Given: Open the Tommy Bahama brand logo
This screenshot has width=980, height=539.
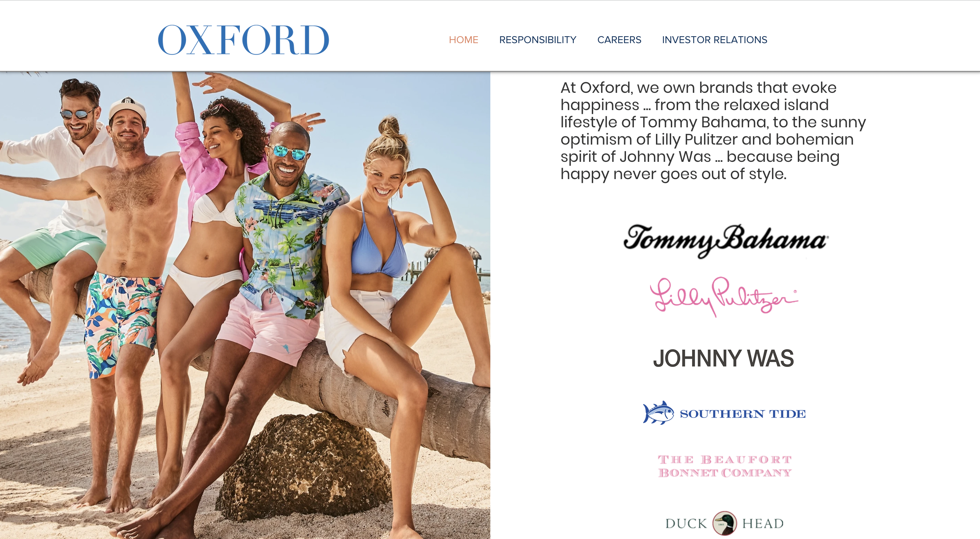Looking at the screenshot, I should click(x=725, y=241).
